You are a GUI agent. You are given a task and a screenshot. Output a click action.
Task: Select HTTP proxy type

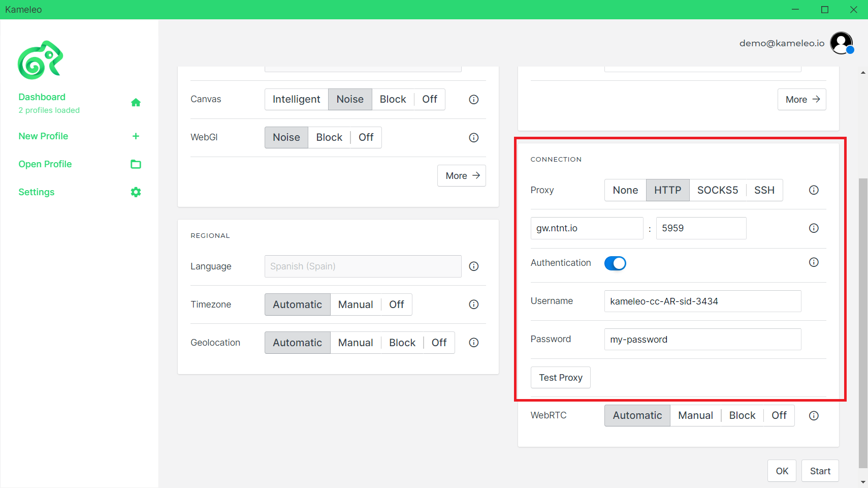tap(668, 190)
